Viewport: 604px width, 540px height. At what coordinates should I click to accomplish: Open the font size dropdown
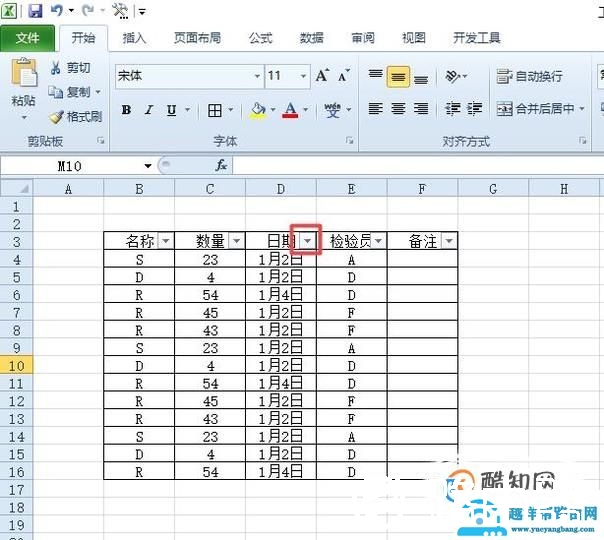tap(304, 76)
